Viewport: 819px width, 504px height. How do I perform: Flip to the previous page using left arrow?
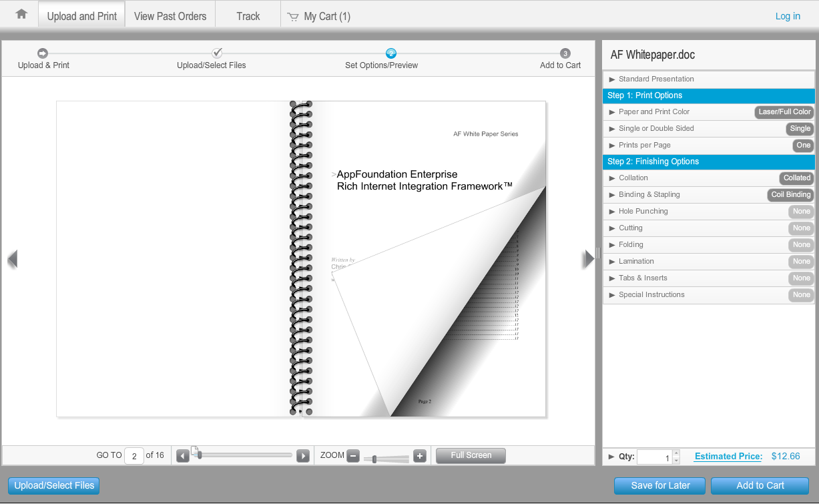[12, 259]
